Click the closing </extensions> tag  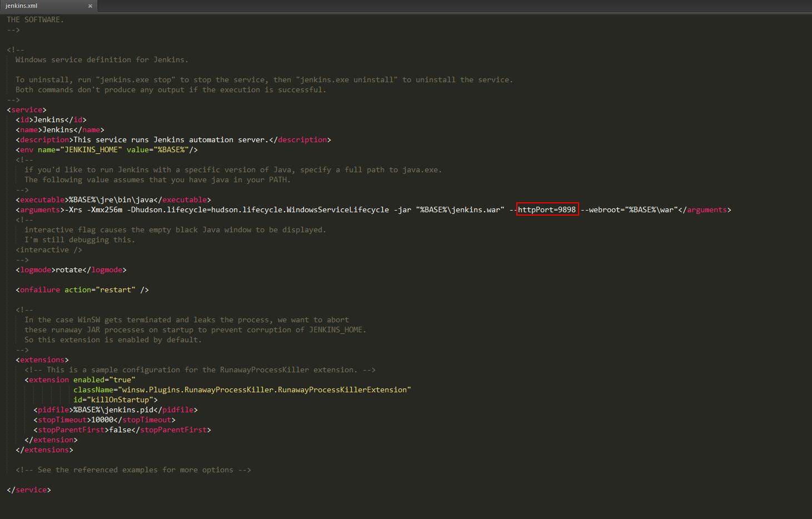tap(44, 450)
